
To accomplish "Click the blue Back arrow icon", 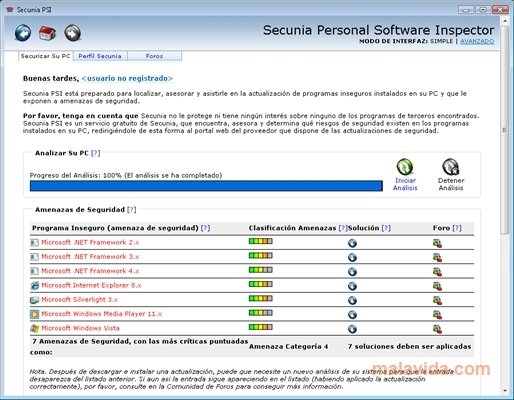I will pyautogui.click(x=23, y=33).
